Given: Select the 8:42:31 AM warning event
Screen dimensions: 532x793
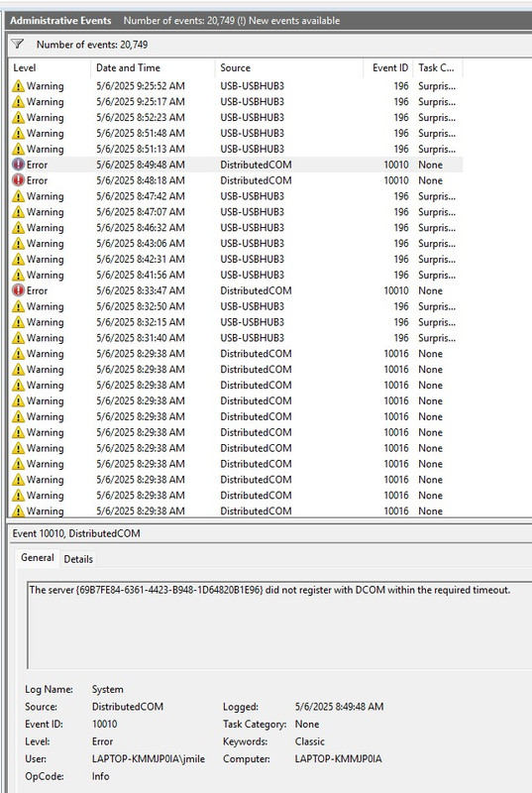Looking at the screenshot, I should pos(236,259).
